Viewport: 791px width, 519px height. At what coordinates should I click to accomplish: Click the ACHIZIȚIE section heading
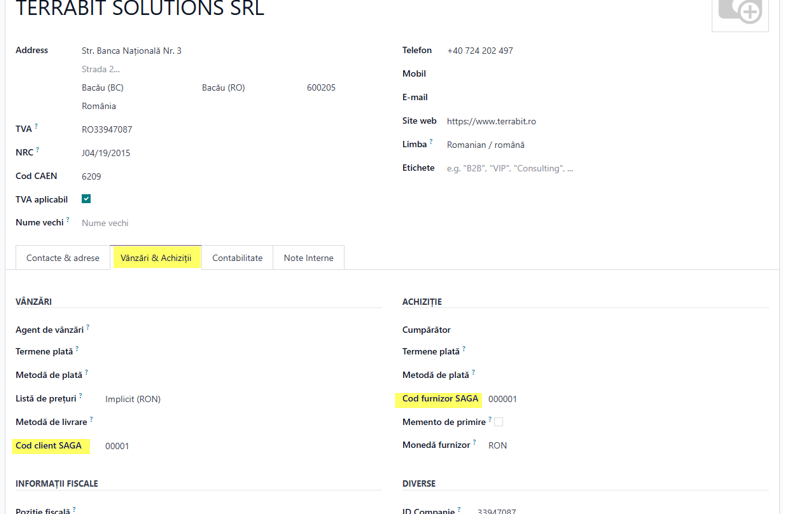(422, 302)
